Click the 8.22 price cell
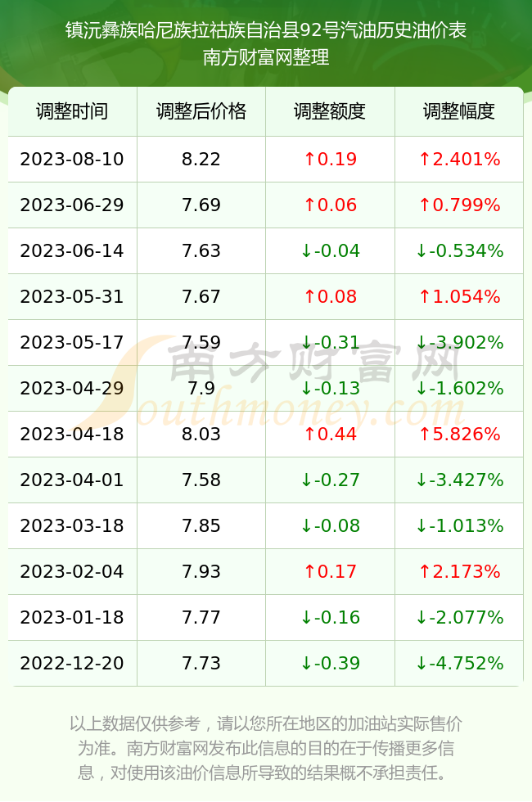The height and width of the screenshot is (802, 532). click(201, 159)
